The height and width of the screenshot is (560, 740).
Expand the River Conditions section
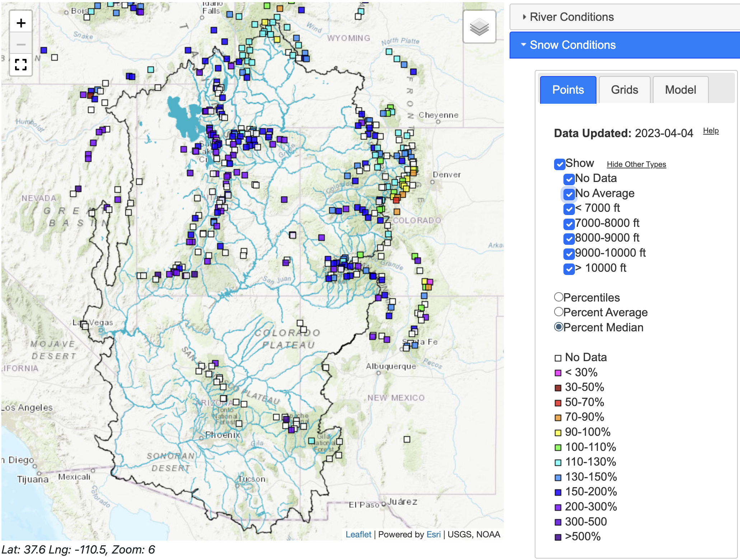click(x=571, y=17)
